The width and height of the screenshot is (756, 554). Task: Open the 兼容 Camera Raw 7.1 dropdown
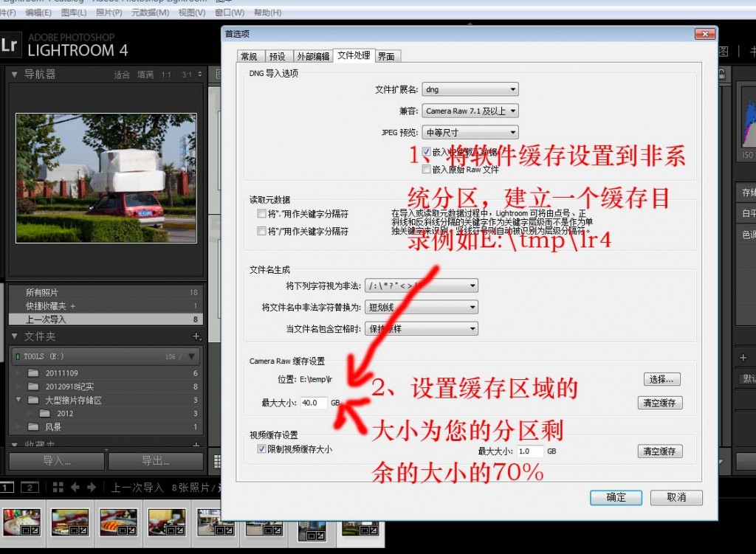click(470, 111)
